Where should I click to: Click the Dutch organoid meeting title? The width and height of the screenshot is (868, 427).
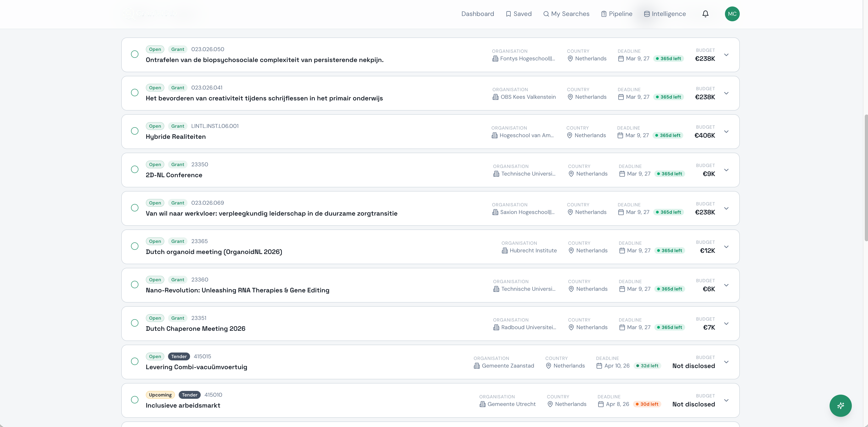pos(214,252)
